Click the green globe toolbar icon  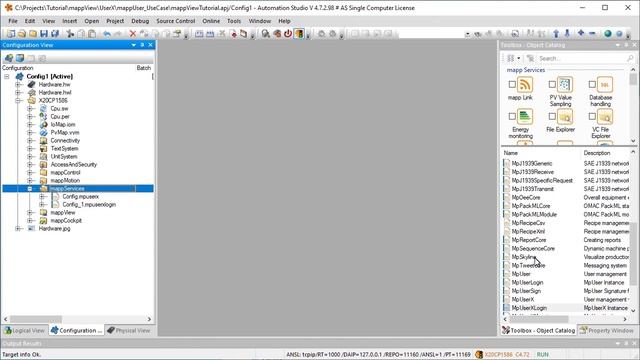pyautogui.click(x=608, y=34)
